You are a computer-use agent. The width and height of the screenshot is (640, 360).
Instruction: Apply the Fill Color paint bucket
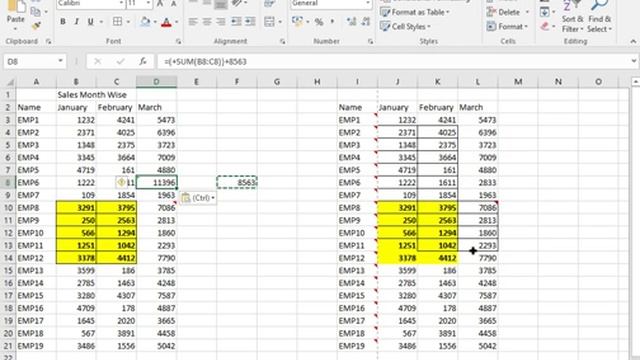pyautogui.click(x=145, y=22)
